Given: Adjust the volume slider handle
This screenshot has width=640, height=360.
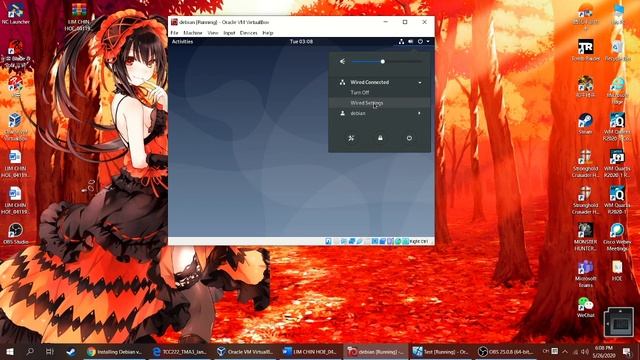Looking at the screenshot, I should 382,62.
